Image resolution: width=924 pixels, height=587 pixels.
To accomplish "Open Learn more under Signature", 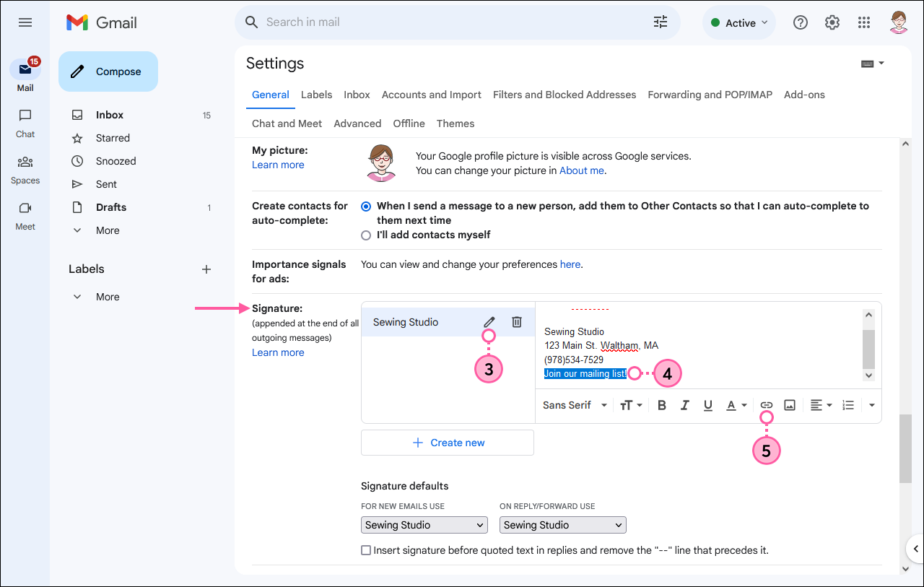I will [x=278, y=353].
